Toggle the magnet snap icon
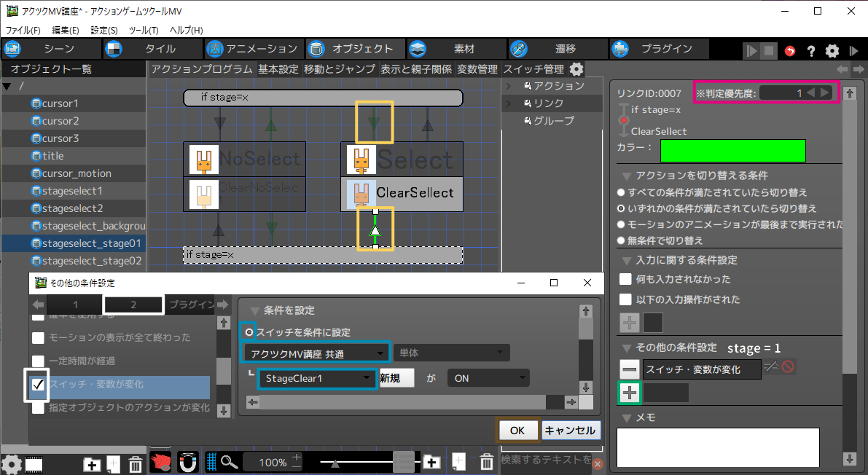Screen dimensions: 868x475 (187, 462)
